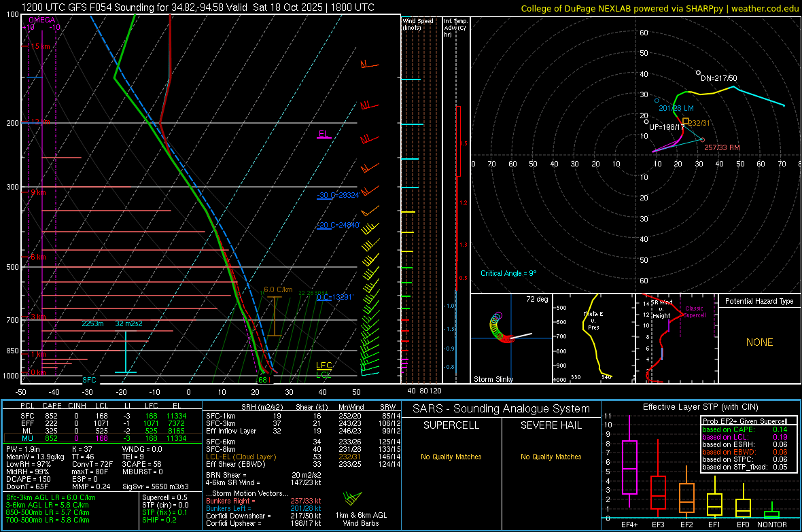The height and width of the screenshot is (532, 802).
Task: Click the -20 C=24840' height label
Action: pos(338,225)
